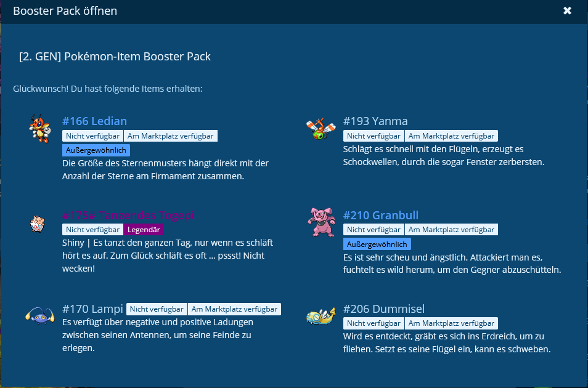Click Ledian's 'Am Marktplatz verfügbar' badge
Image resolution: width=588 pixels, height=388 pixels.
pyautogui.click(x=170, y=136)
